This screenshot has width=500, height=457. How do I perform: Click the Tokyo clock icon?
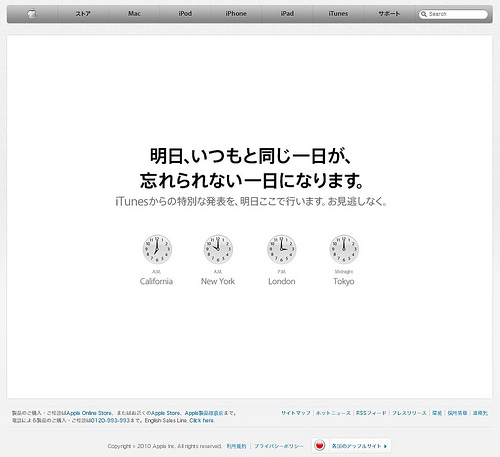tap(344, 249)
